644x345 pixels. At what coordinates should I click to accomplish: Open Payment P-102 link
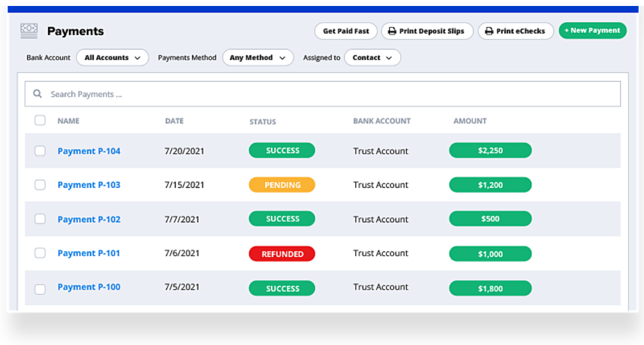[89, 219]
